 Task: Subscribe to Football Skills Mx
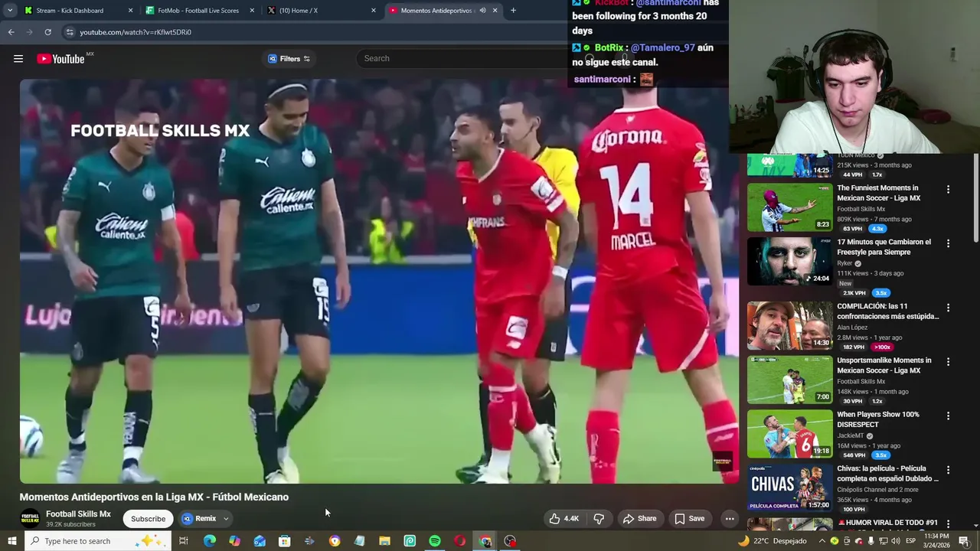click(148, 519)
